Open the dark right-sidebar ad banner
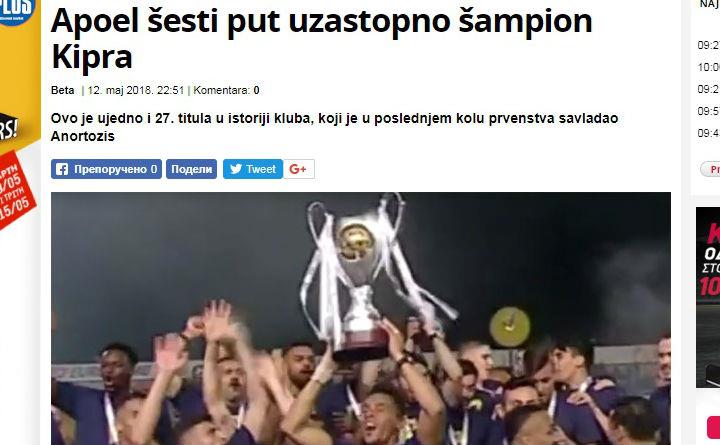The width and height of the screenshot is (720, 445). (x=708, y=297)
